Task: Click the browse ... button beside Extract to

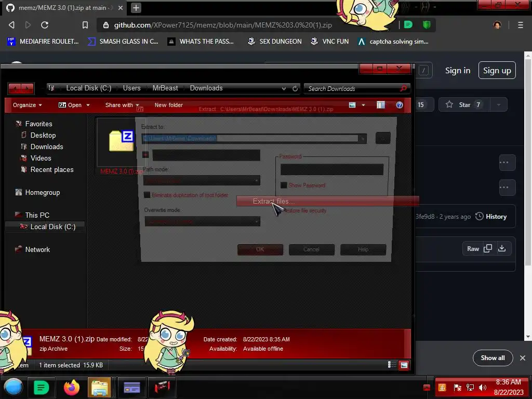Action: pyautogui.click(x=383, y=138)
